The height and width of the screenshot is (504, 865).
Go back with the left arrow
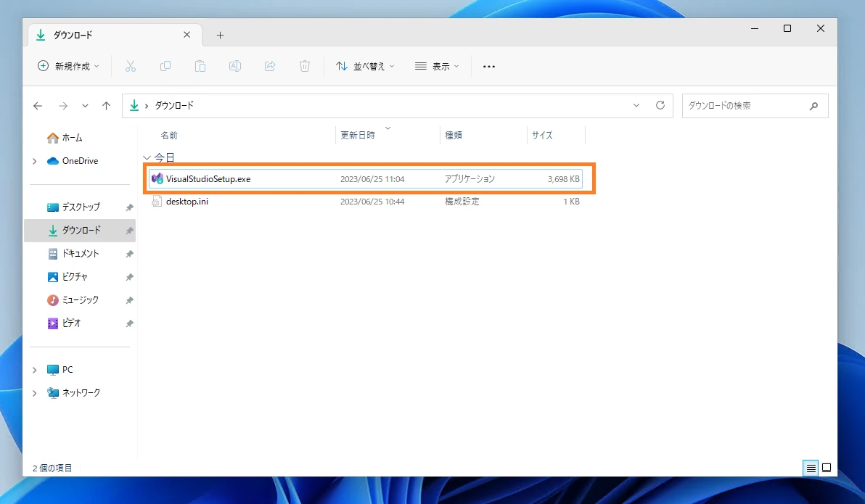tap(38, 106)
